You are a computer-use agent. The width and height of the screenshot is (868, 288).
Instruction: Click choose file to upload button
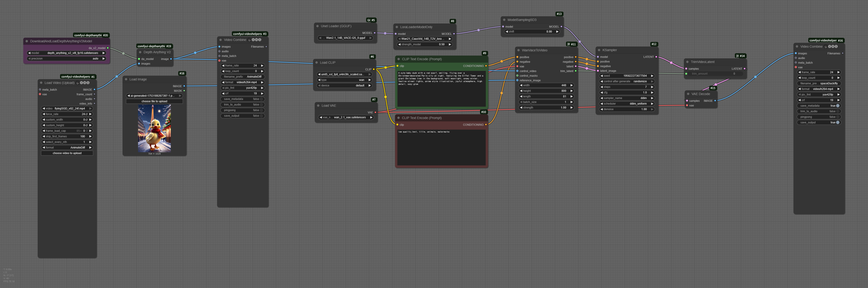[154, 101]
